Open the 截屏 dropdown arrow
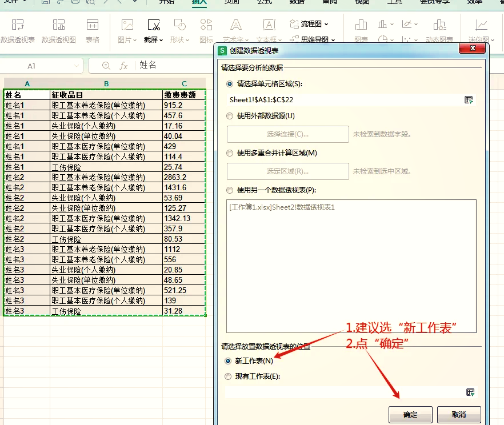Screen dimensions: 504x425 (x=161, y=40)
